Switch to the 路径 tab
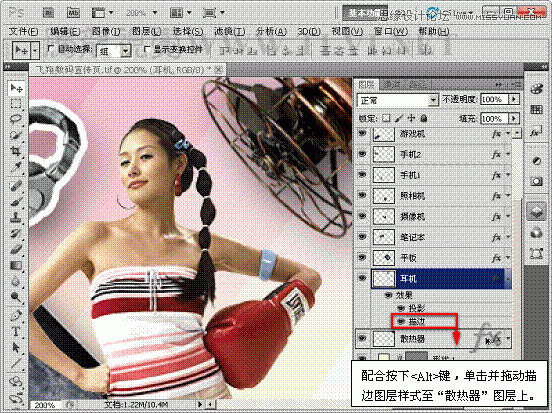 tap(417, 84)
